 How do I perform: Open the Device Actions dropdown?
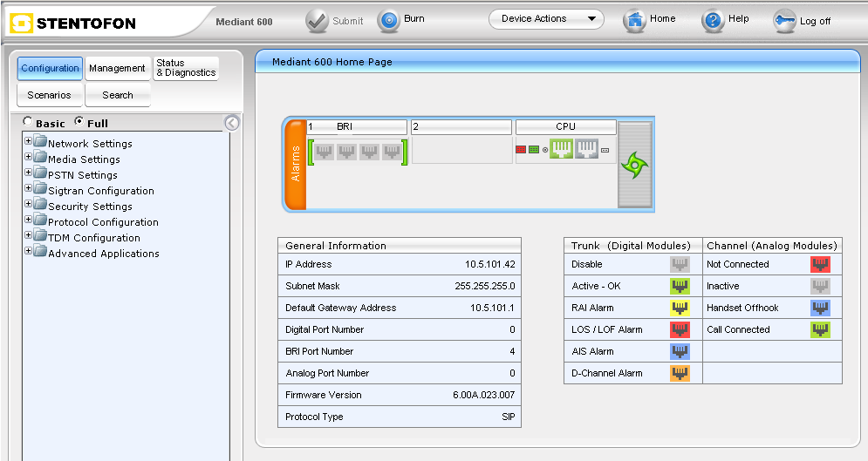546,19
